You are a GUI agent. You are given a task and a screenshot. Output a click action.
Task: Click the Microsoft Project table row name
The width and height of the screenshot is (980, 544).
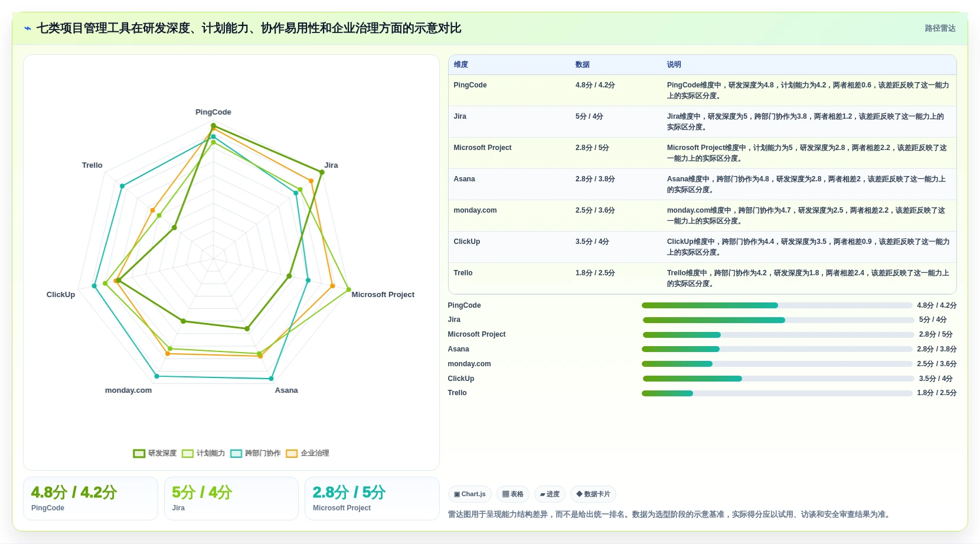[482, 148]
